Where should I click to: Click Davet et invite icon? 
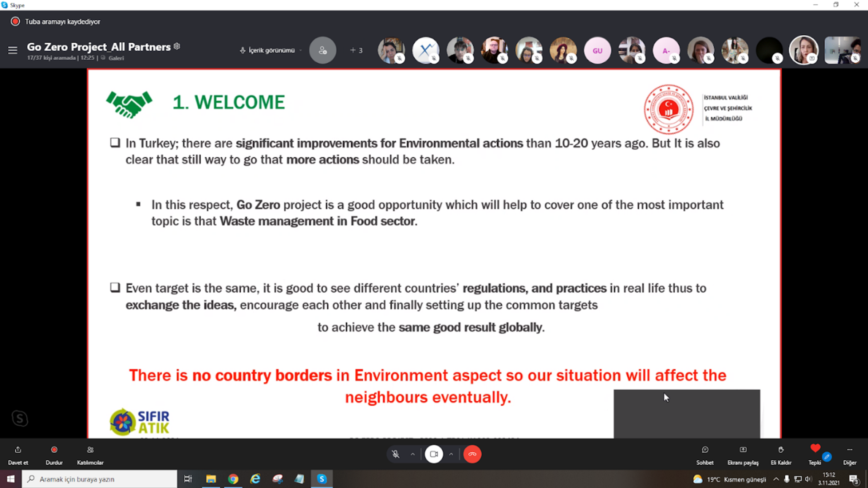(x=18, y=450)
